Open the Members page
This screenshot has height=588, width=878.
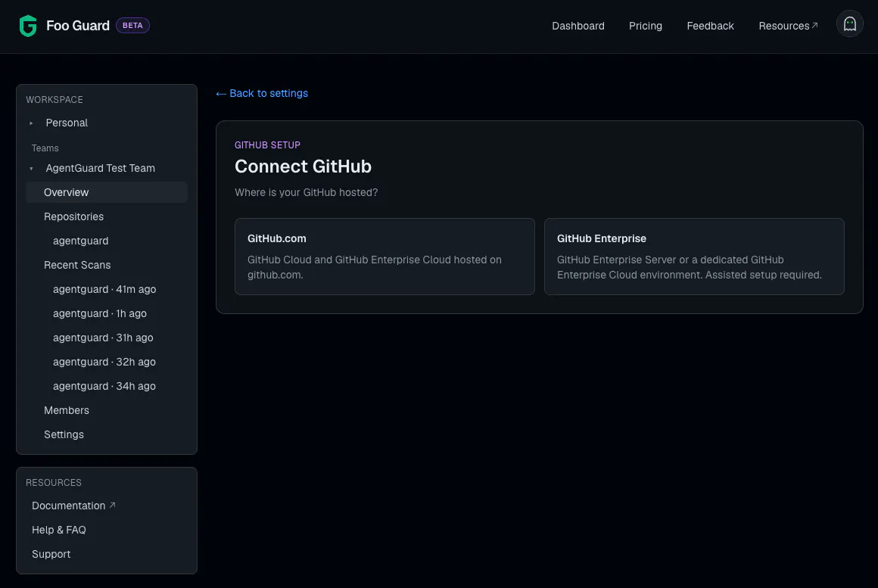[x=67, y=410]
